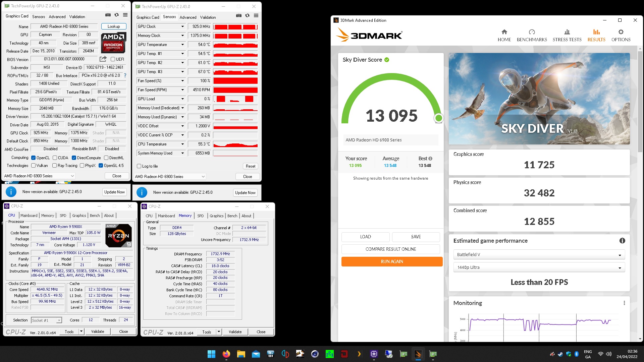
Task: Enable the Log to file checkbox
Action: tap(139, 166)
